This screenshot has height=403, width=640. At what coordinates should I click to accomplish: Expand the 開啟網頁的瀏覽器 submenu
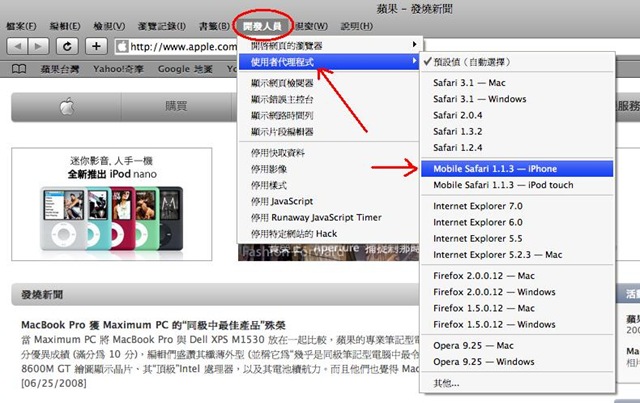tap(329, 45)
